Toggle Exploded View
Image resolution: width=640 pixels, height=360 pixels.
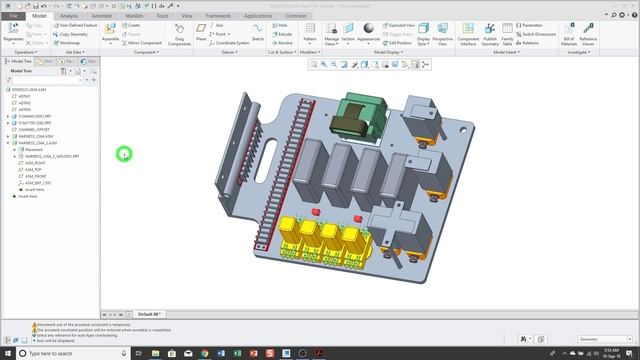pos(398,25)
